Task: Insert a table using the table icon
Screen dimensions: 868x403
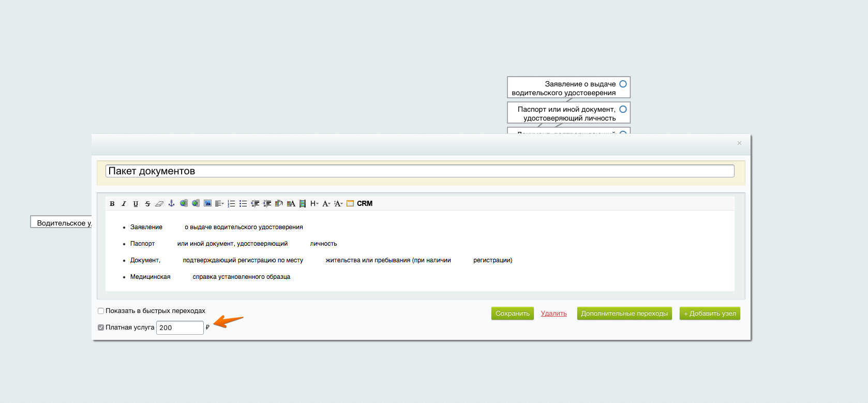Action: 350,204
